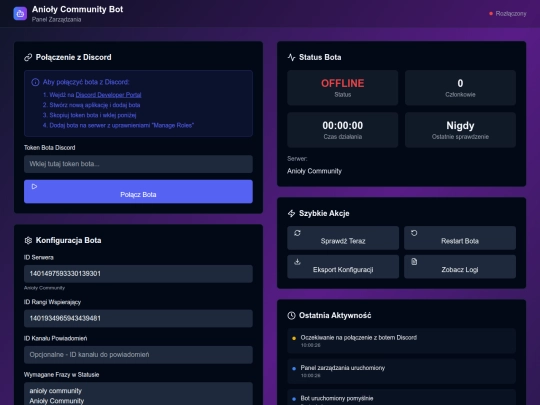Click step 2 Stwórz nową aplikację text
This screenshot has height=405, width=540.
click(x=91, y=105)
